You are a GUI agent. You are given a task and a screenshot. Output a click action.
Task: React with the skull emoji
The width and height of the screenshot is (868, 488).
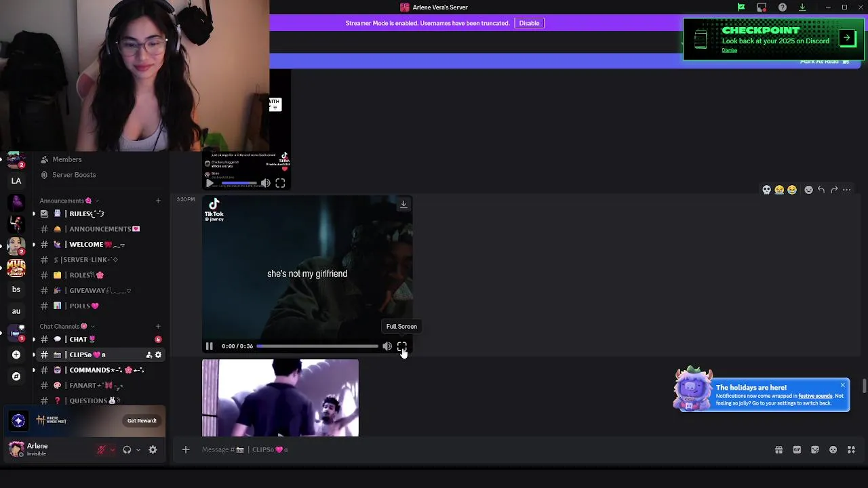click(766, 190)
